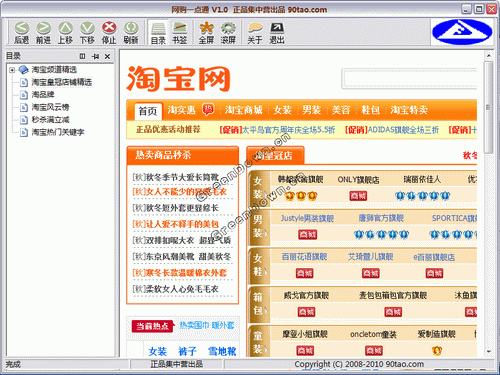The height and width of the screenshot is (375, 500).
Task: Open the 唐狮官方旗舰 shop link
Action: [x=381, y=218]
